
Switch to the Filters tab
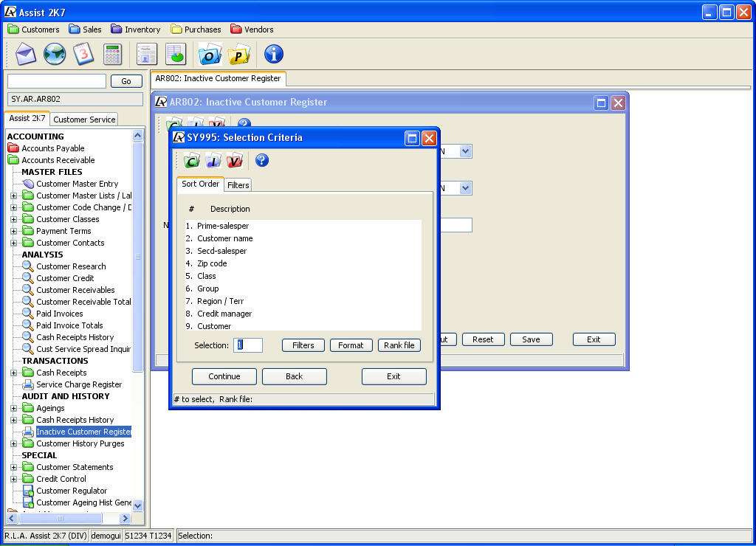click(238, 185)
